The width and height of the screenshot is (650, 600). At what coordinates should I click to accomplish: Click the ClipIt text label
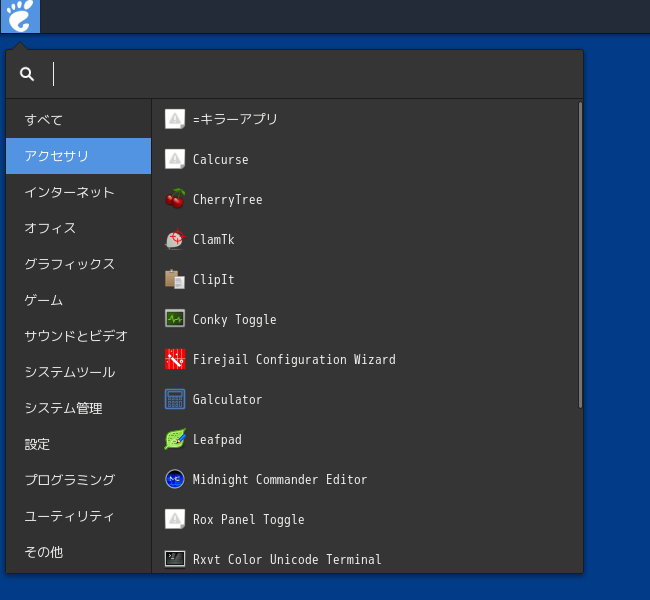tap(213, 279)
